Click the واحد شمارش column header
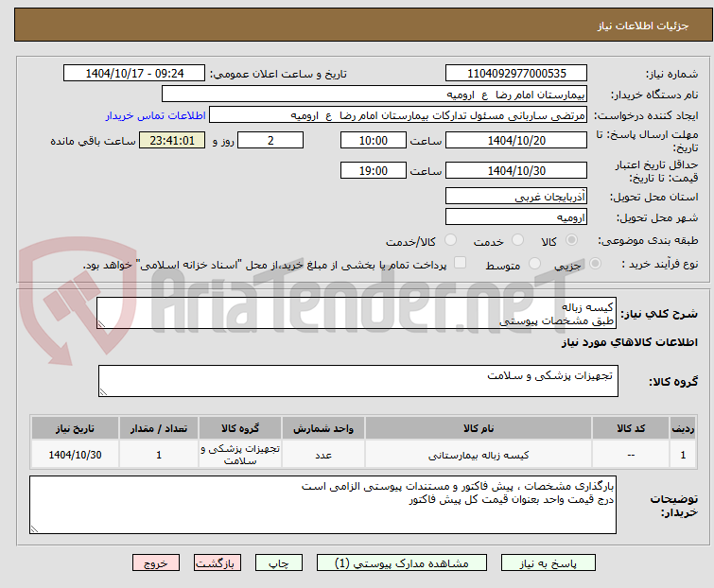The width and height of the screenshot is (714, 588). 323,428
